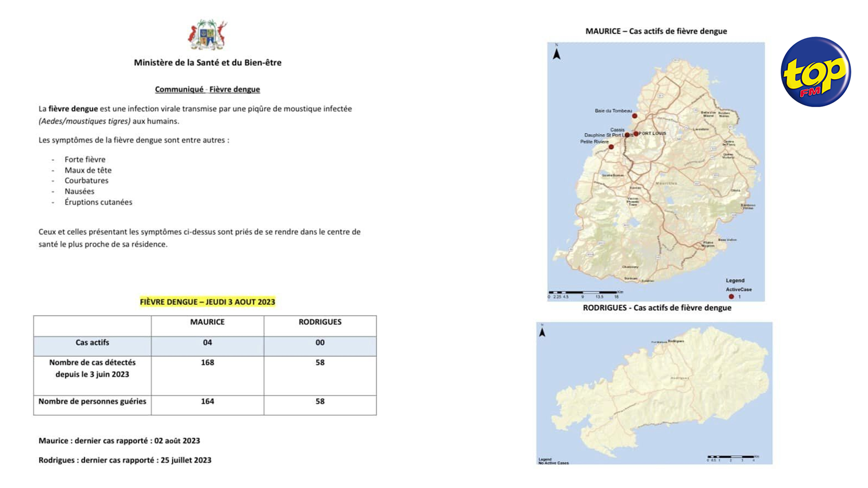868x488 pixels.
Task: Click the 'Communiqué - Fièvre dengue' title
Action: coord(208,89)
